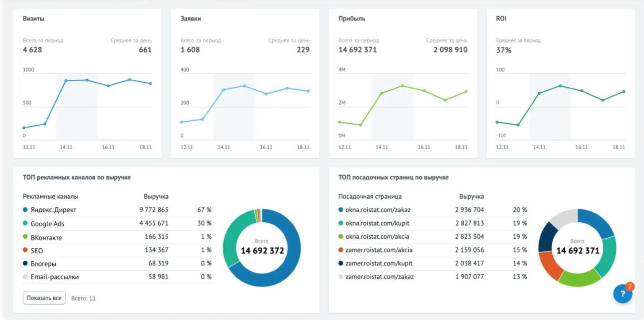644x320 pixels.
Task: Click the "ТОП посадочных страниц по выручке" heading
Action: (394, 177)
